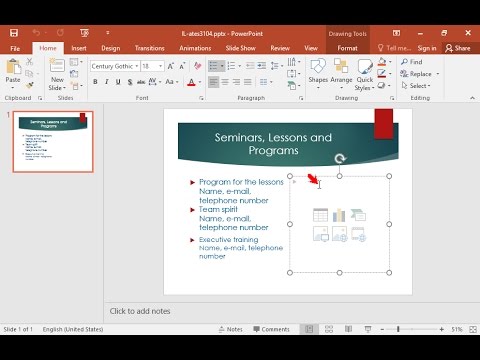Click the Clear All Formatting icon
This screenshot has width=480, height=360.
(x=198, y=66)
